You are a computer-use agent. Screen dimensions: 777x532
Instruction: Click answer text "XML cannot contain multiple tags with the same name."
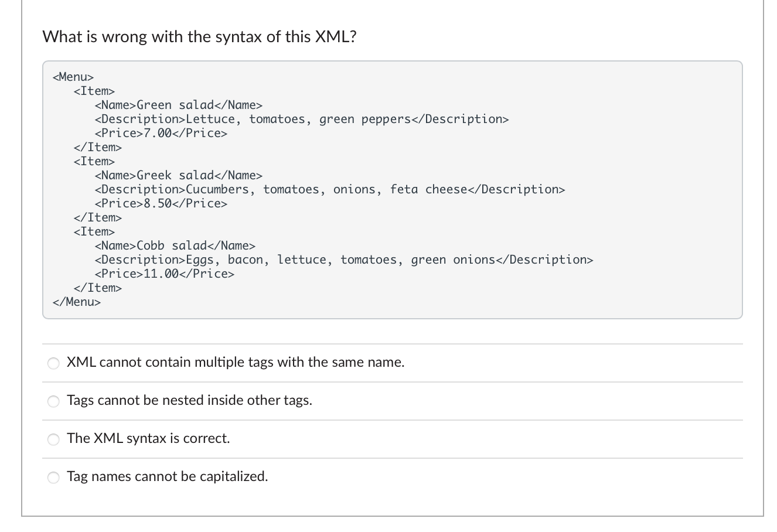point(236,362)
